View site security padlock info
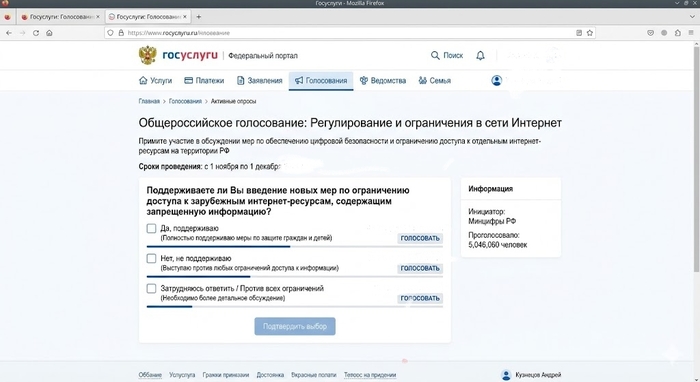 121,33
